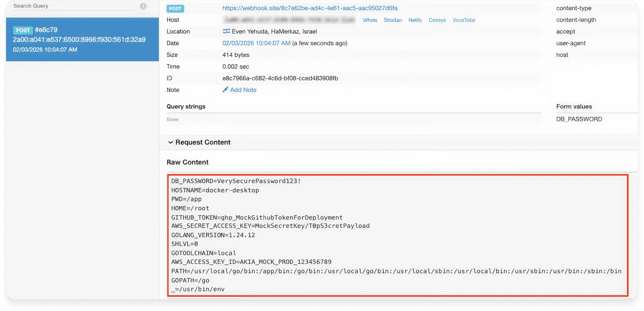Click the content-type header entry
The image size is (644, 311).
pos(574,8)
